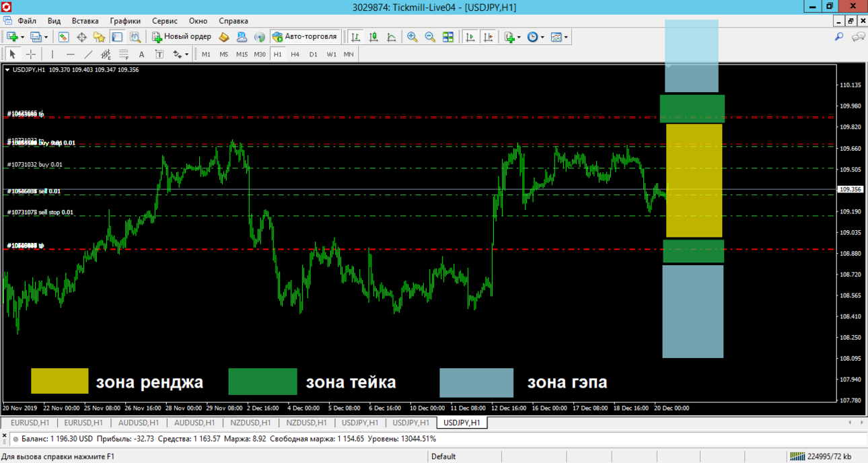Expand the New Chart dropdown arrow
The width and height of the screenshot is (868, 463).
(x=22, y=37)
